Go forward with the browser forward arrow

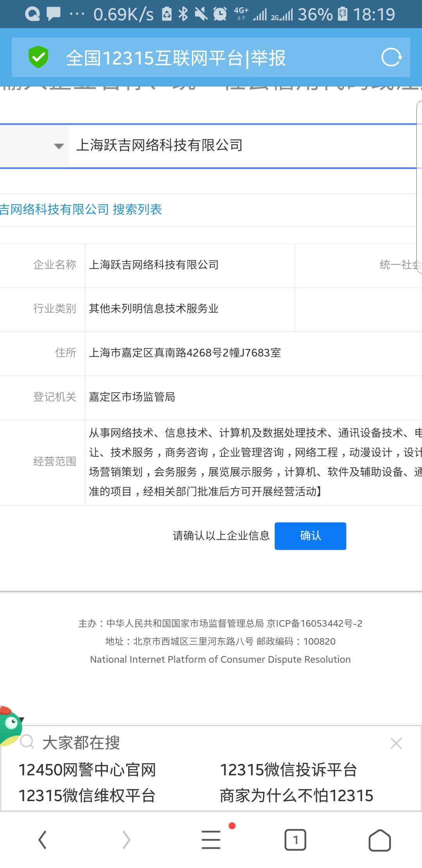pos(126,840)
